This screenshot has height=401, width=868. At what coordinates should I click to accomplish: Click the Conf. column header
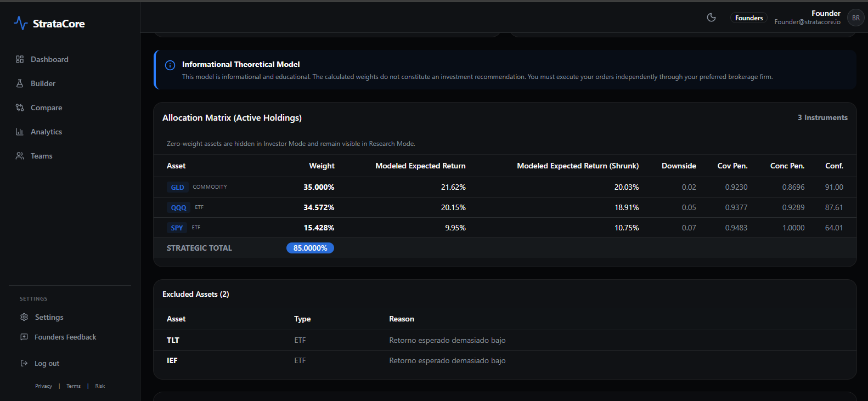point(834,166)
